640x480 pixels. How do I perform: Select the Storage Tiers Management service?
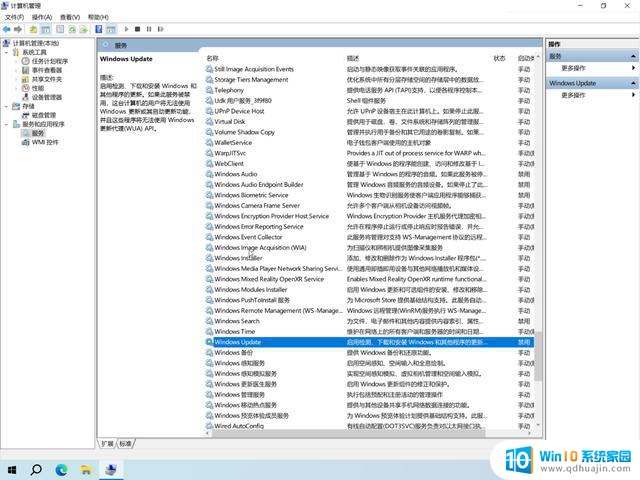pos(369,80)
